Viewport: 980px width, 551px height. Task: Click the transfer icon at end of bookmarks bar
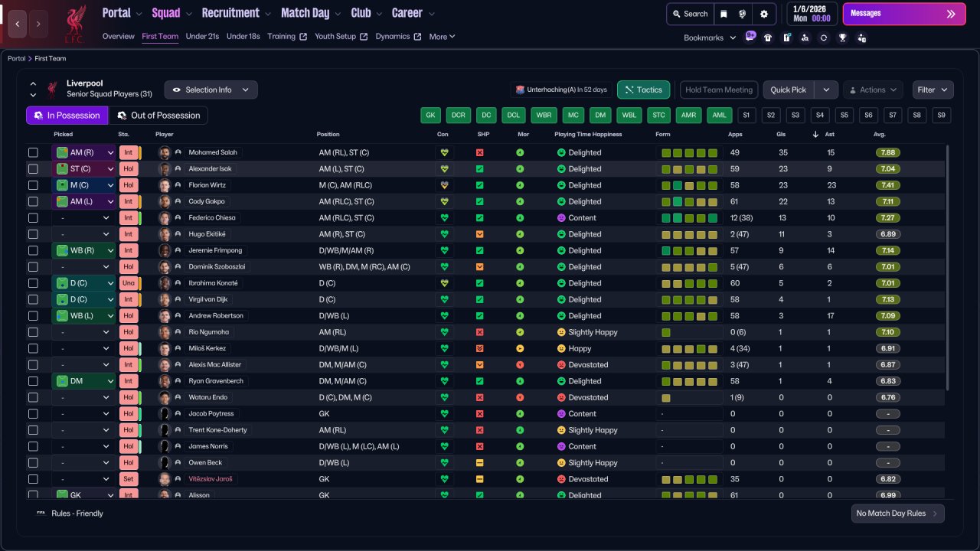(861, 37)
